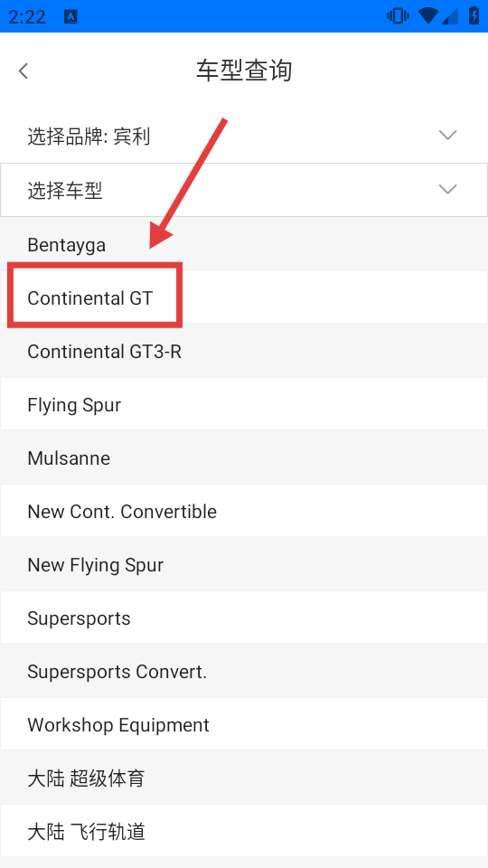Select the 大陆 飞行轨道 entry
The image size is (488, 868).
click(x=244, y=832)
